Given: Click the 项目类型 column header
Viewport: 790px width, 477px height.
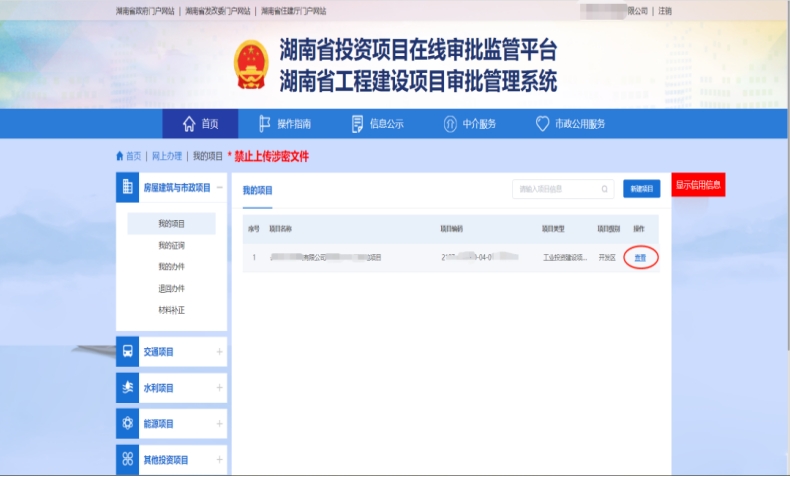Looking at the screenshot, I should pyautogui.click(x=553, y=229).
